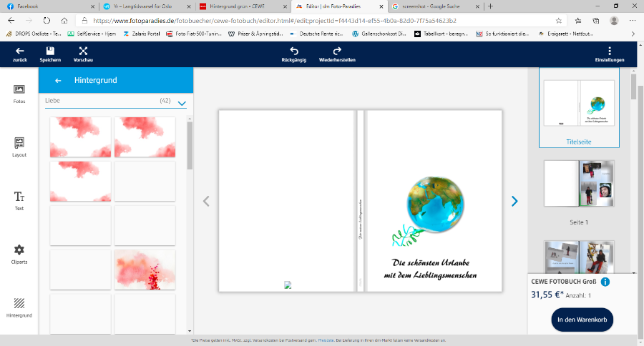The height and width of the screenshot is (346, 644).
Task: Select Titelseite page thumbnail
Action: (x=579, y=107)
